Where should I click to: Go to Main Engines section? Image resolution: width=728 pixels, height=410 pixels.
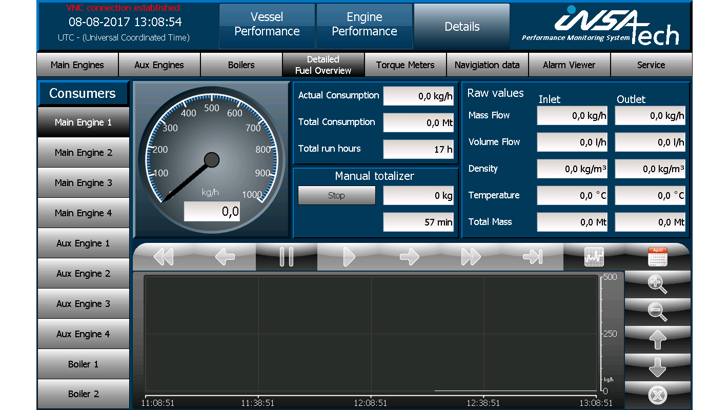click(77, 65)
